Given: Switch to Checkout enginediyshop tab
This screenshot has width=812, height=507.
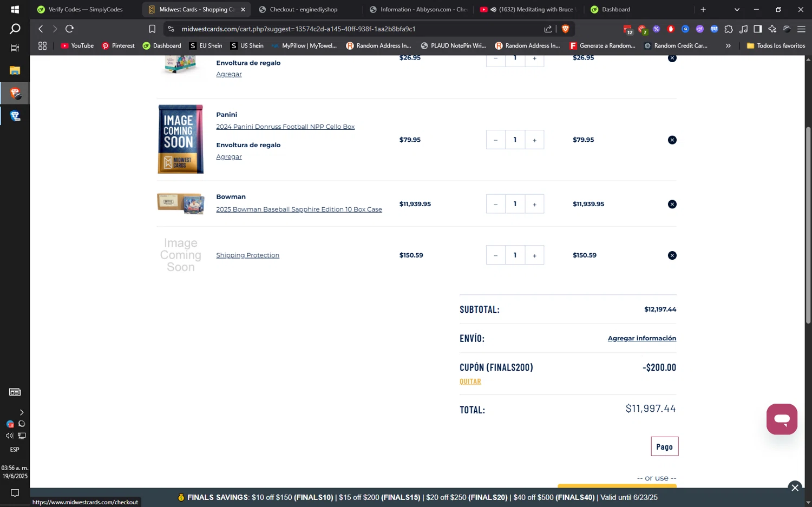Looking at the screenshot, I should tap(305, 10).
